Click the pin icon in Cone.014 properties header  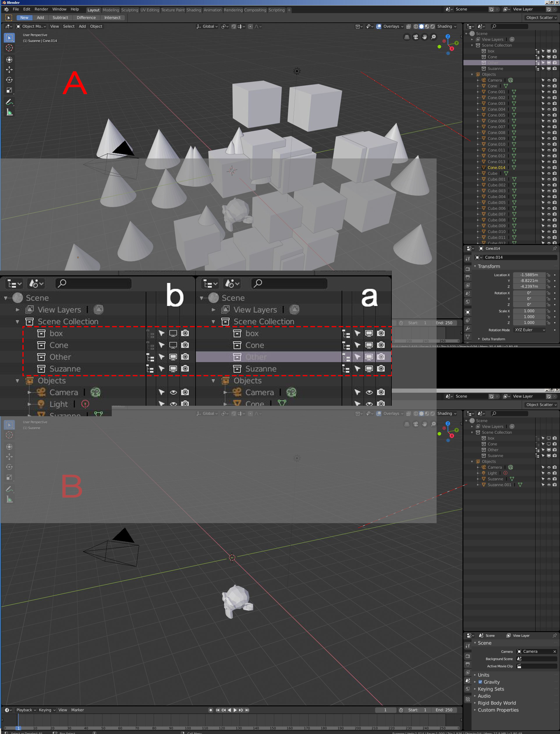[x=555, y=248]
